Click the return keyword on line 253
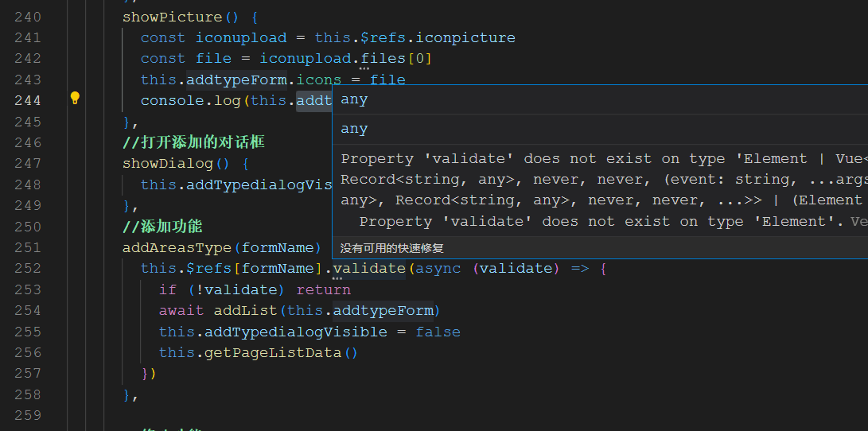The image size is (868, 431). point(323,289)
